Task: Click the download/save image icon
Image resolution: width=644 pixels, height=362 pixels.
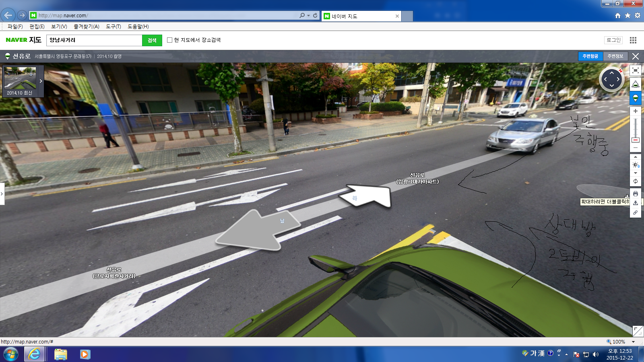Action: pos(635,203)
